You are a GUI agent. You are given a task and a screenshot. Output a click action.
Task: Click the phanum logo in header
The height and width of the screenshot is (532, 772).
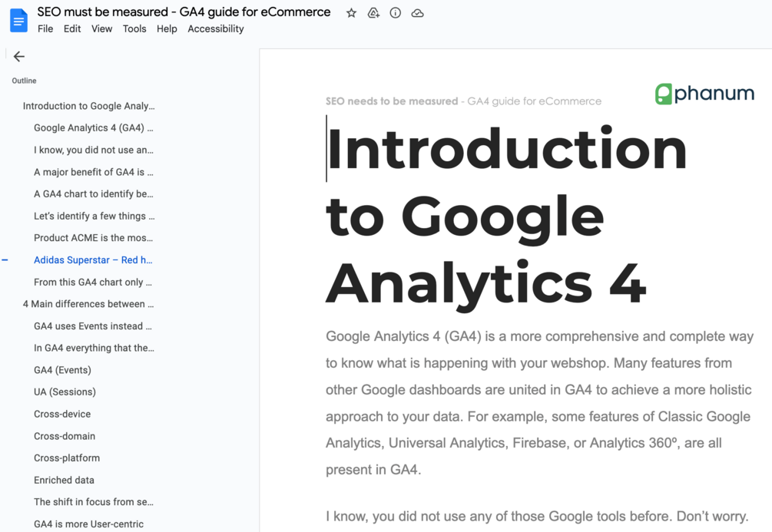(704, 94)
